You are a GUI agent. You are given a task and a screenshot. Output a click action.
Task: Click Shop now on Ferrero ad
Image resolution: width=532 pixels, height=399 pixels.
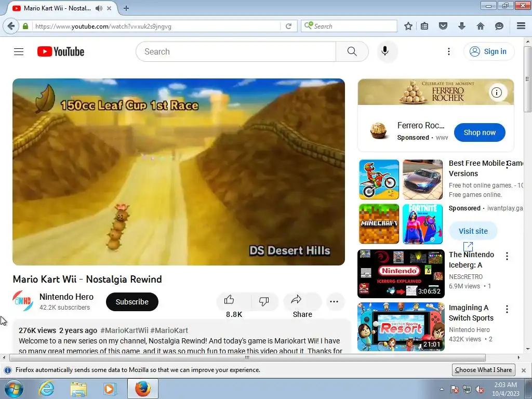[x=480, y=132]
